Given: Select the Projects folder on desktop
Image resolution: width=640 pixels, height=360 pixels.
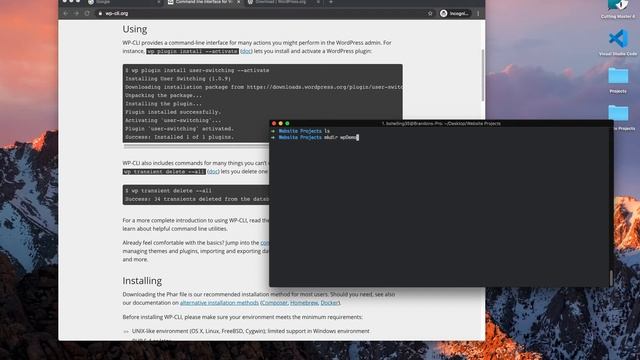Looking at the screenshot, I should [618, 80].
